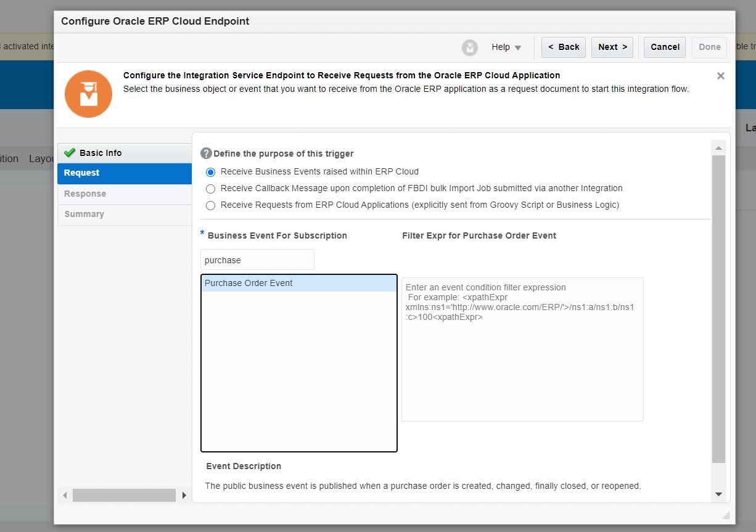Cancel the endpoint configuration
The height and width of the screenshot is (532, 756).
(665, 47)
